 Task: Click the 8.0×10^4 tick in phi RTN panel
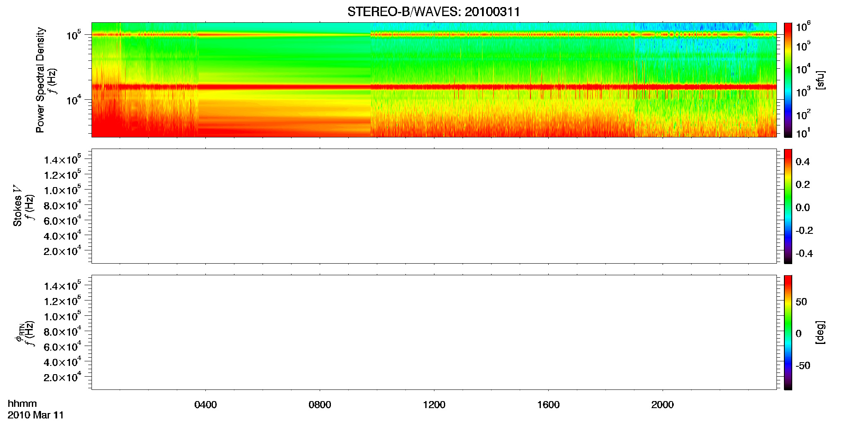(x=63, y=331)
